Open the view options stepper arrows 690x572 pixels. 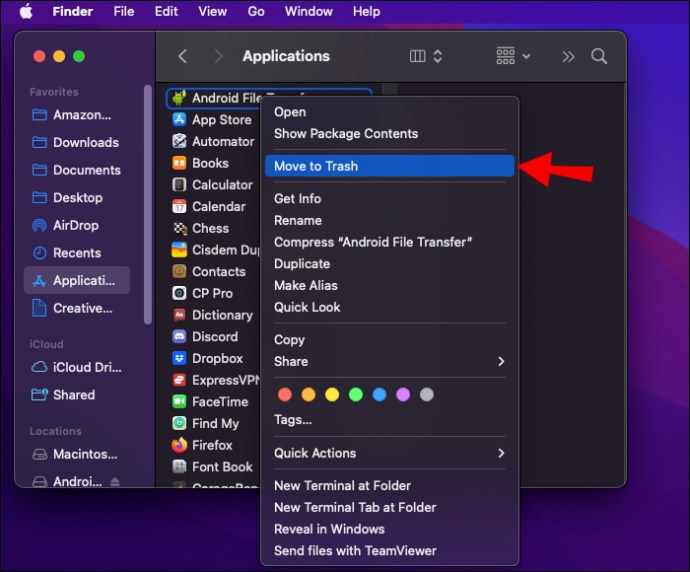pos(437,56)
